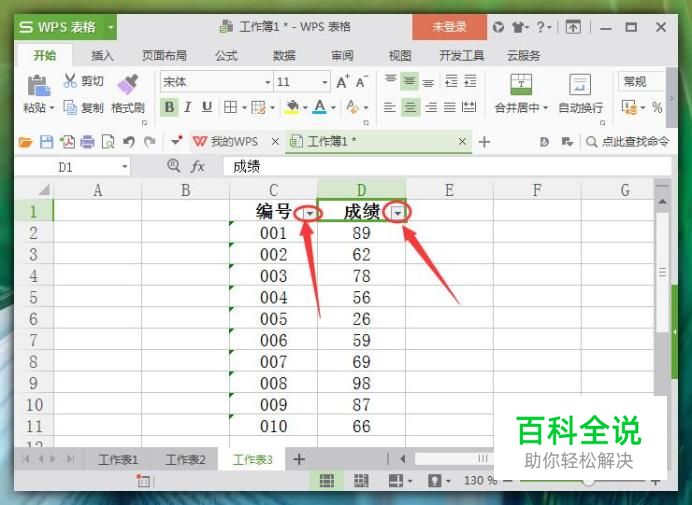Expand the Paste (粘贴) options arrow

[52, 108]
